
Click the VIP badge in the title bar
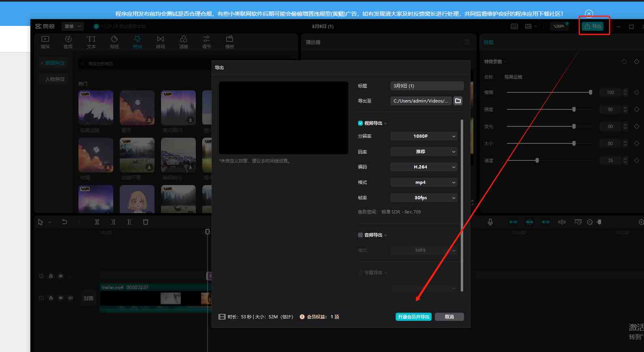click(x=559, y=26)
